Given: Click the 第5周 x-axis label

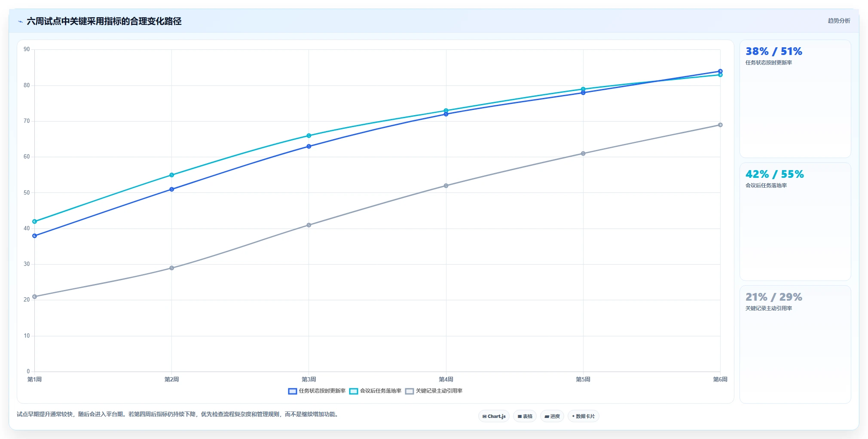Looking at the screenshot, I should (x=583, y=379).
